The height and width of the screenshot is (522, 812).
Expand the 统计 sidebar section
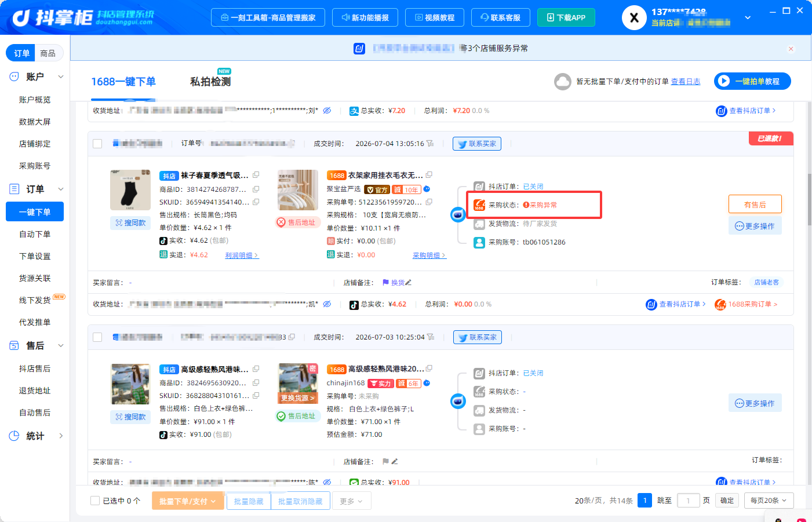(60, 436)
